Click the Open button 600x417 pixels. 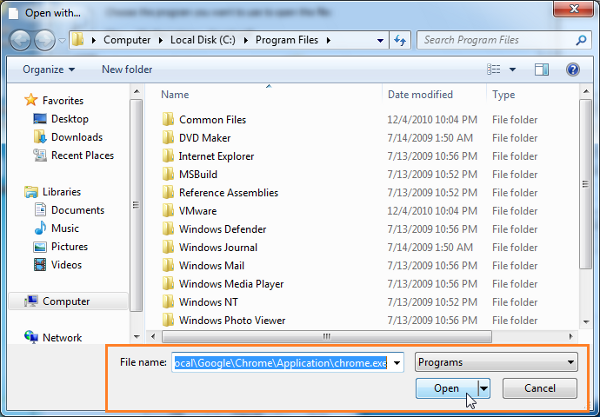click(447, 388)
